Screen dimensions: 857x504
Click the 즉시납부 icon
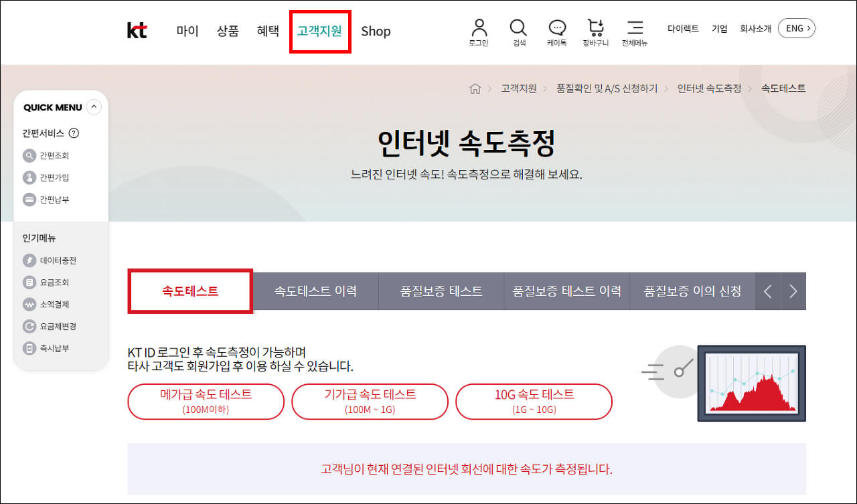(x=29, y=349)
